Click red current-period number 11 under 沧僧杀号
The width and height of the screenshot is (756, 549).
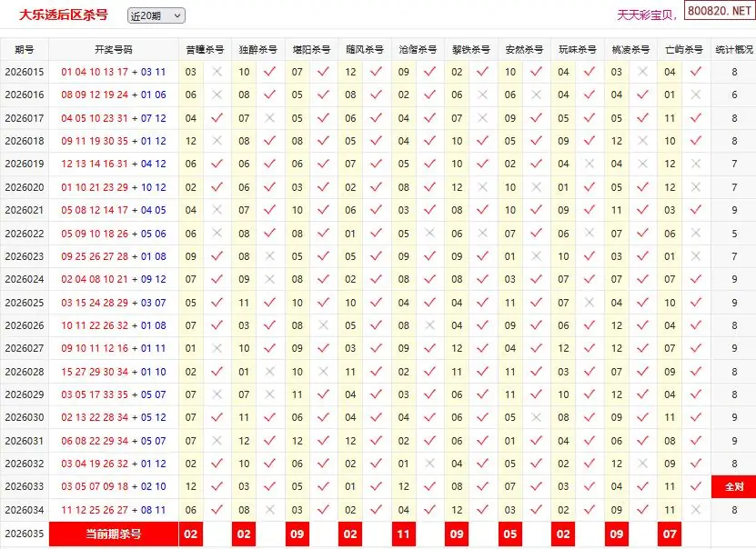pyautogui.click(x=403, y=534)
